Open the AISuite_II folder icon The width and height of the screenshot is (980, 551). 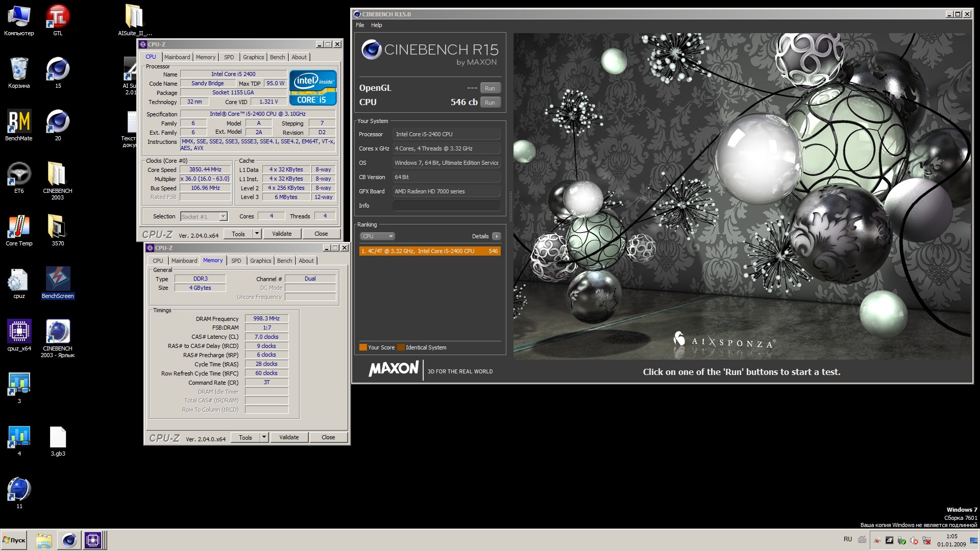click(x=135, y=20)
